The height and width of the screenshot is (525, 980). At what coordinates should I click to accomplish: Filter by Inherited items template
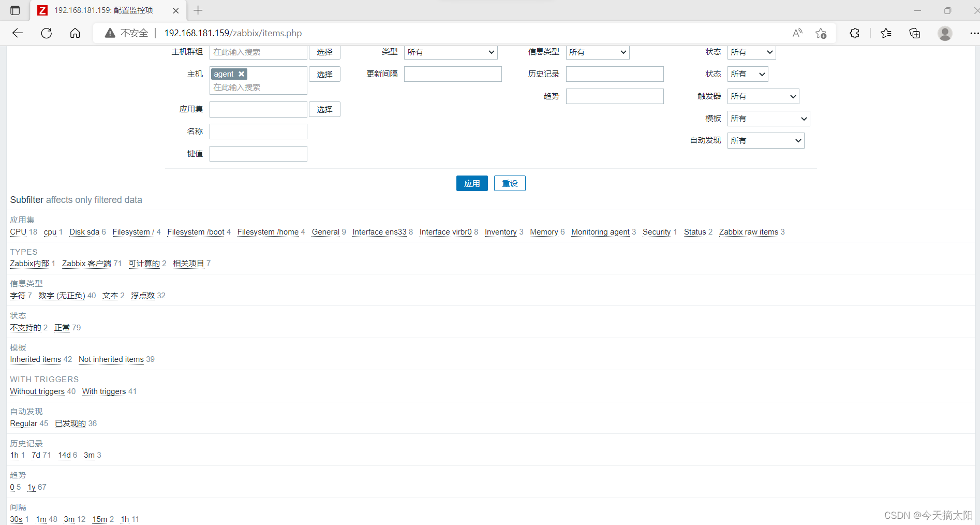coord(36,359)
